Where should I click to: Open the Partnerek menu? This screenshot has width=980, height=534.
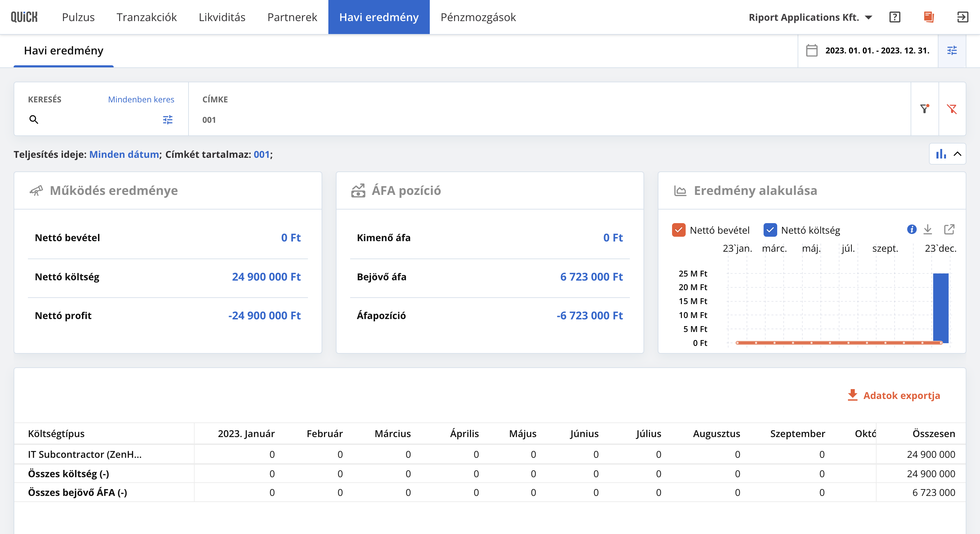[292, 17]
